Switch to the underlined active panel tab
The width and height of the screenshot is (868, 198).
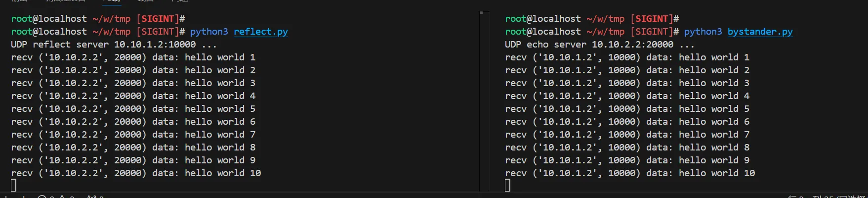coord(112,1)
